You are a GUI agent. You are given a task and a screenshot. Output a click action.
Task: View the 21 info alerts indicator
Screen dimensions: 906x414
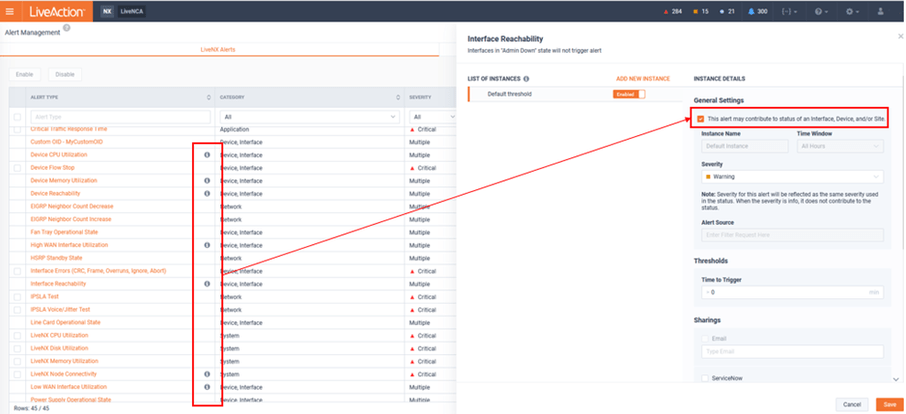pos(727,12)
